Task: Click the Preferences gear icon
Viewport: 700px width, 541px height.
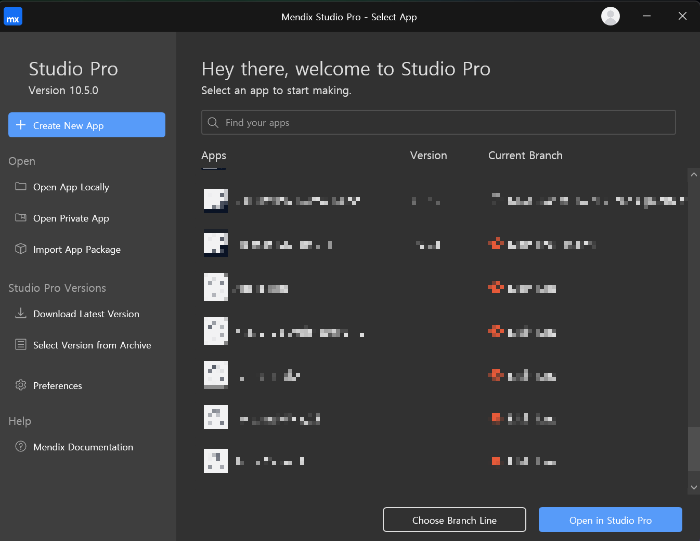Action: (21, 385)
